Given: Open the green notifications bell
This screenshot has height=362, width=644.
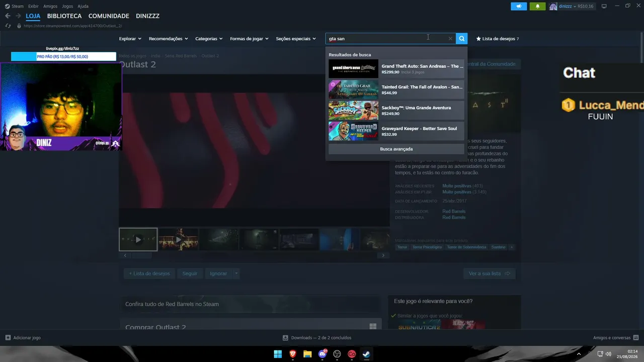Looking at the screenshot, I should [x=537, y=7].
